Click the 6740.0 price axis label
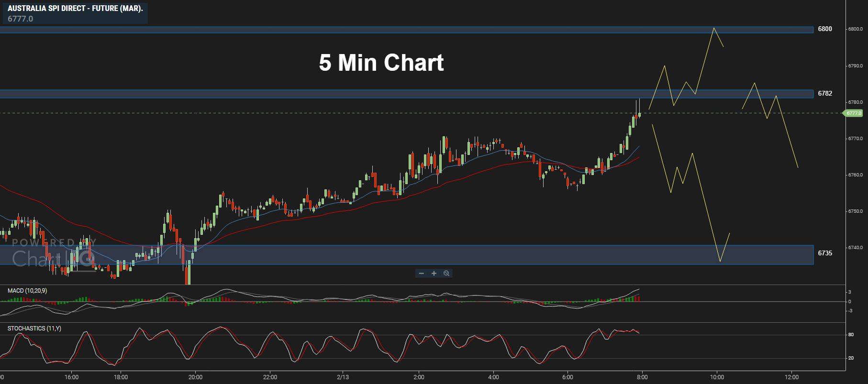The image size is (868, 384). coord(856,248)
